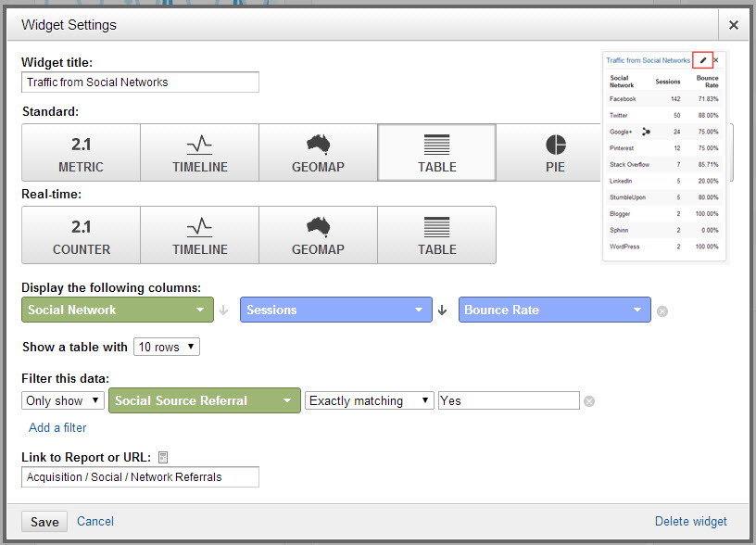
Task: Click the Google+ share icon in preview
Action: click(x=646, y=132)
